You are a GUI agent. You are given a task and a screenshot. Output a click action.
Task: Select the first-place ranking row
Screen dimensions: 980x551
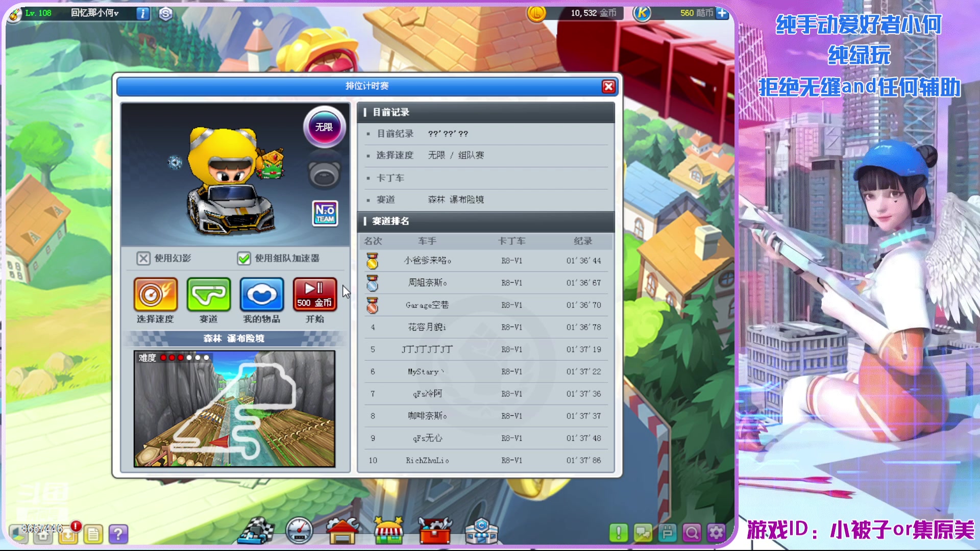pyautogui.click(x=485, y=261)
